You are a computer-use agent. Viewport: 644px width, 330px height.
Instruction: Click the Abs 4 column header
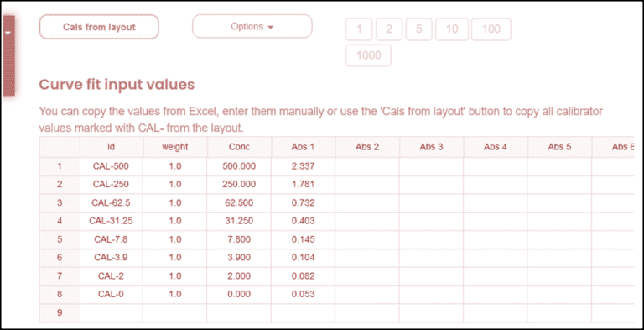click(496, 147)
